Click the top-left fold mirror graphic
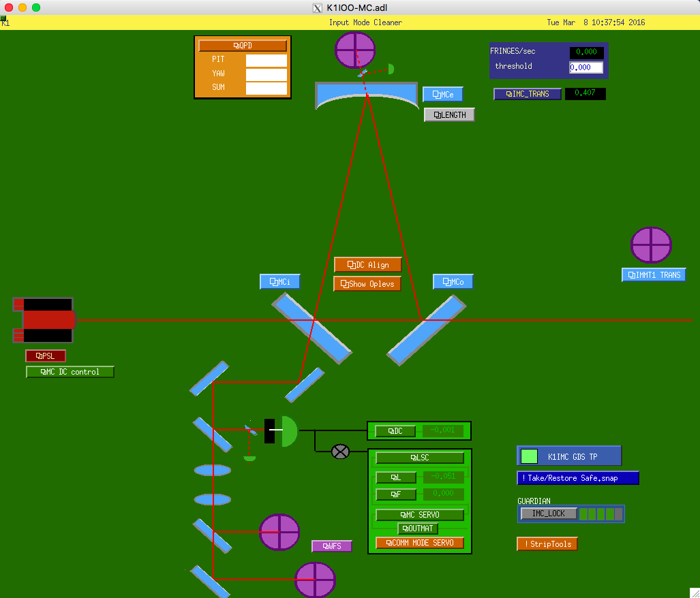Screen dimensions: 700x598 pos(209,378)
